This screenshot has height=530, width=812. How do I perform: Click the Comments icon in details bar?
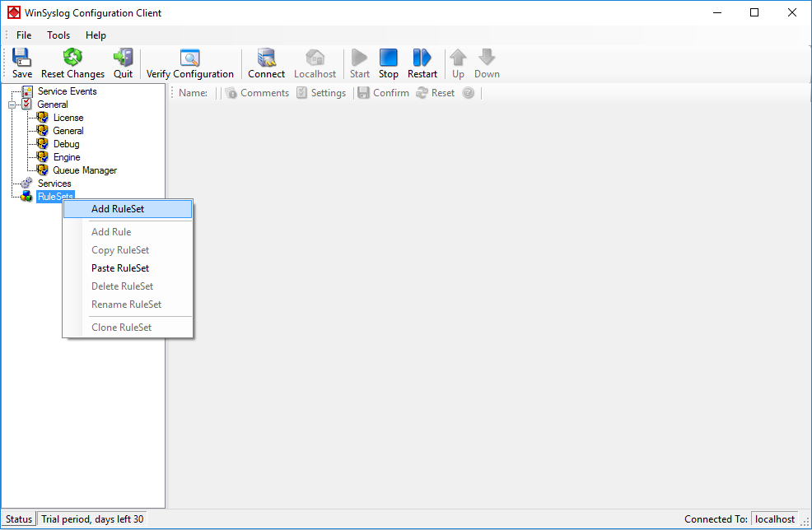pyautogui.click(x=231, y=93)
